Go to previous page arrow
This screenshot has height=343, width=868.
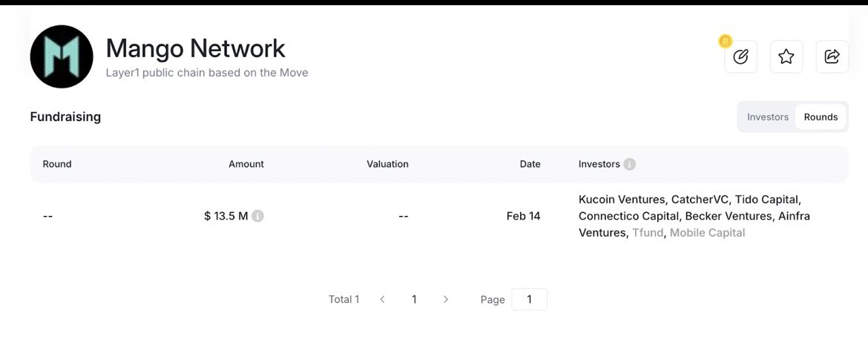point(382,299)
